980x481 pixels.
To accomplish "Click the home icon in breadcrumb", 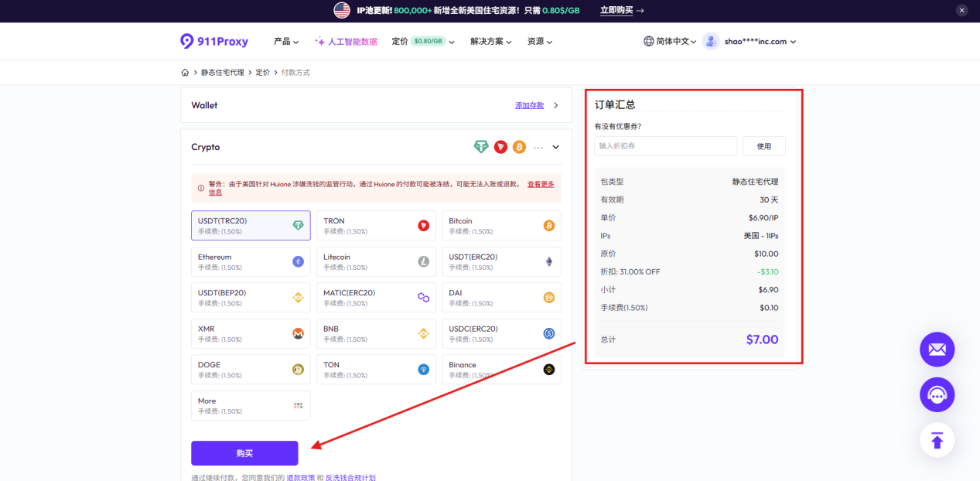I will 185,73.
